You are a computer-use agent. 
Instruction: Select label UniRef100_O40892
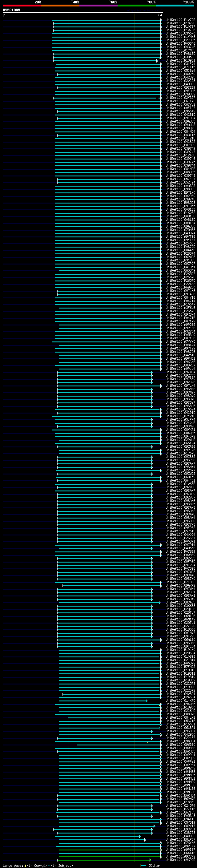click(180, 836)
